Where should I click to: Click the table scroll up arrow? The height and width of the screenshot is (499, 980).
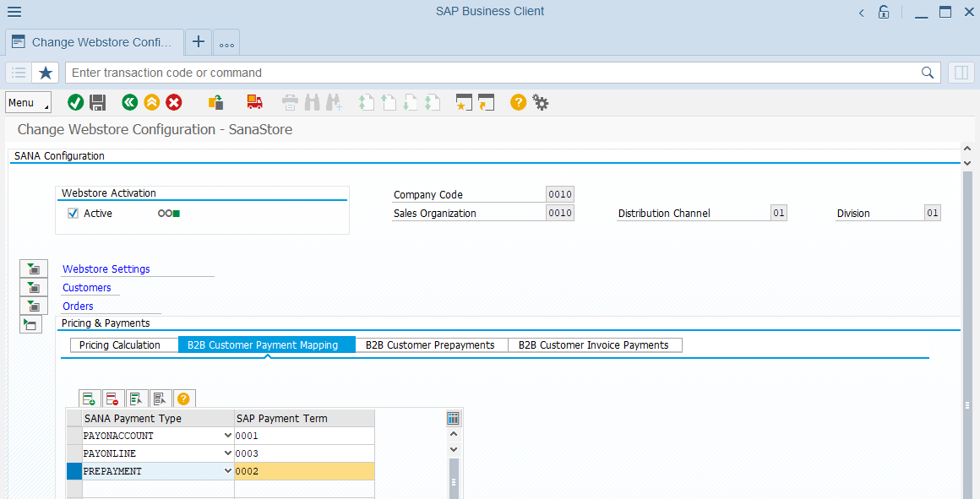[454, 434]
